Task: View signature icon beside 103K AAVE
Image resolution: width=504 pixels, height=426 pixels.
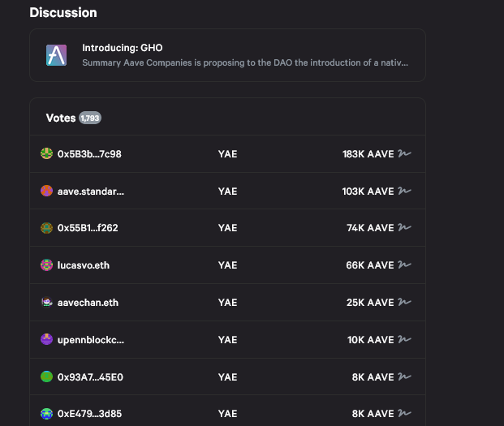Action: (404, 191)
